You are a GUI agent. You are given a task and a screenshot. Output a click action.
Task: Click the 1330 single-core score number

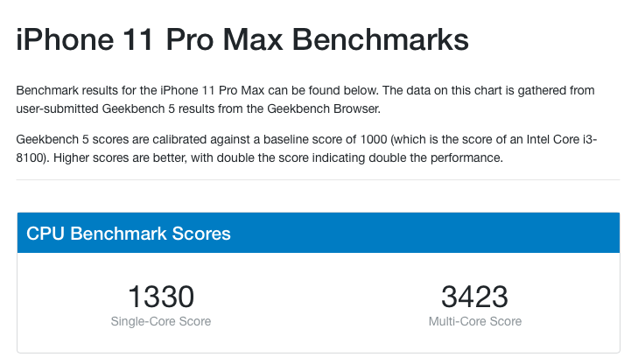pos(161,297)
